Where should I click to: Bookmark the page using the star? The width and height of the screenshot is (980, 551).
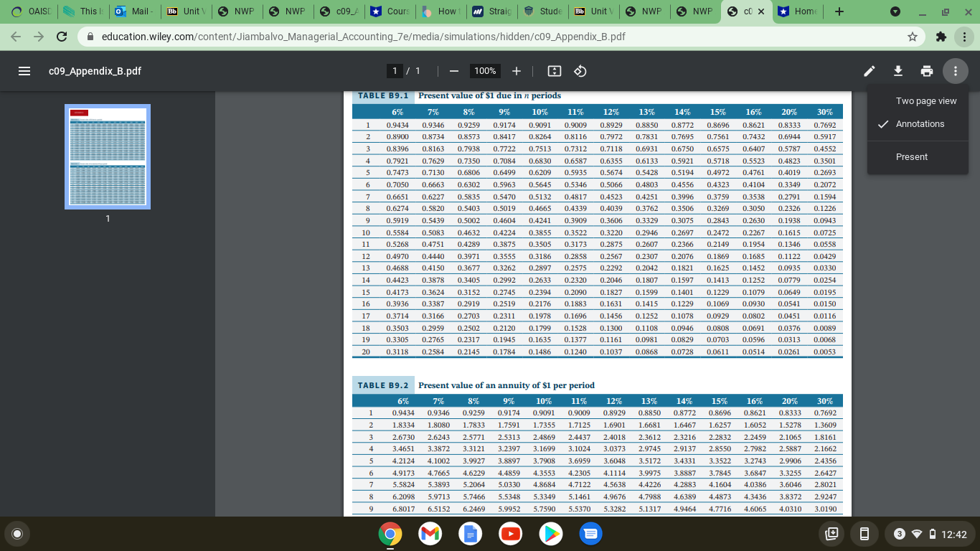[x=911, y=36]
